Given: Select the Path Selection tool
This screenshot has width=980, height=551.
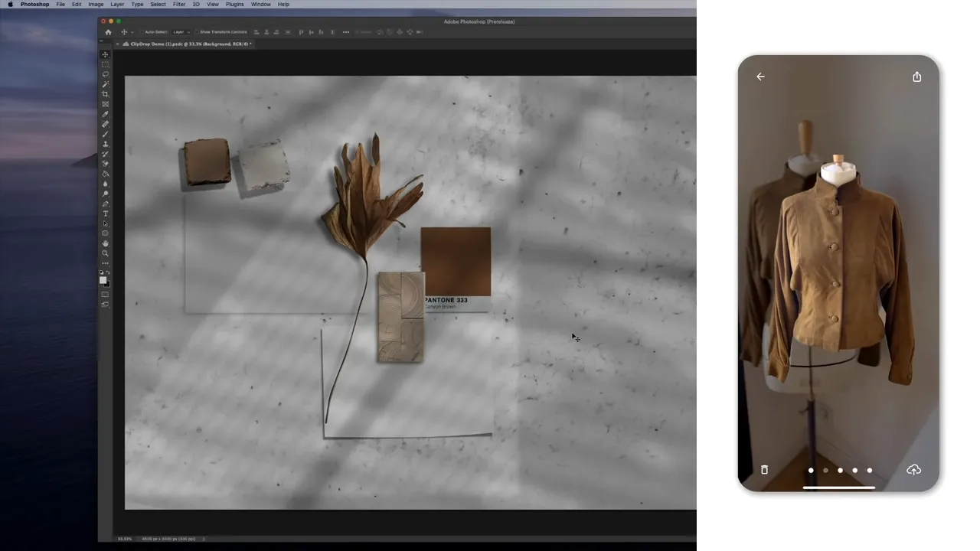Looking at the screenshot, I should coord(105,223).
